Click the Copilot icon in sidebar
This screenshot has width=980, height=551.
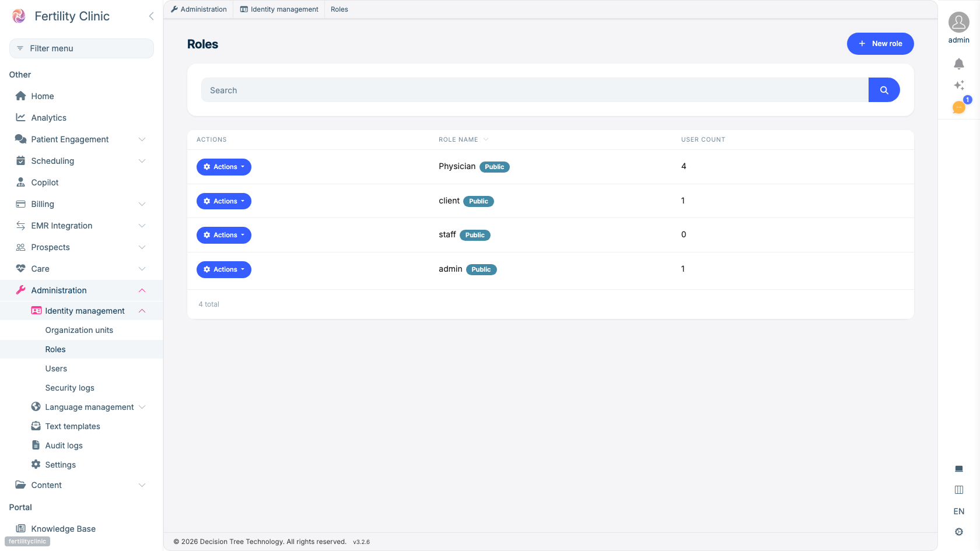tap(21, 183)
